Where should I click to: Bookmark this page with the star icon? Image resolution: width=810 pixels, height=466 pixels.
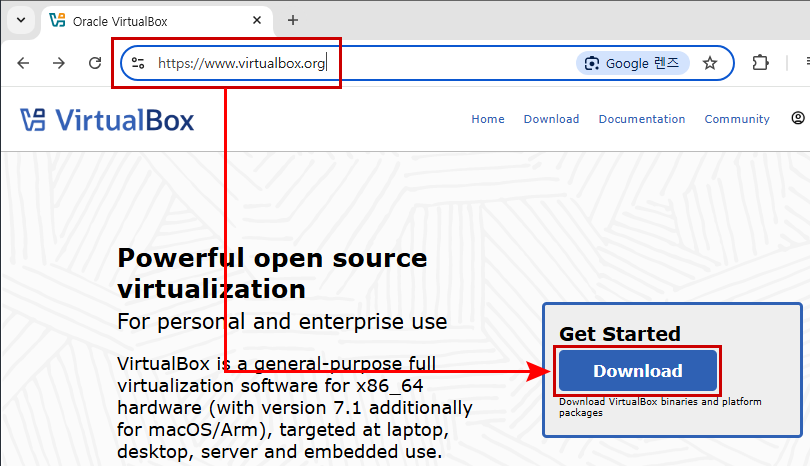coord(710,63)
